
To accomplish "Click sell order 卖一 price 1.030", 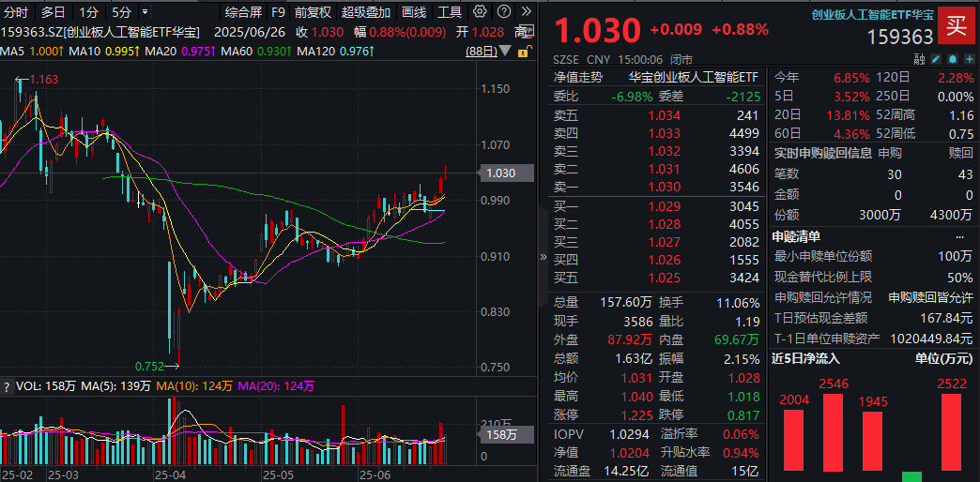I will point(665,186).
